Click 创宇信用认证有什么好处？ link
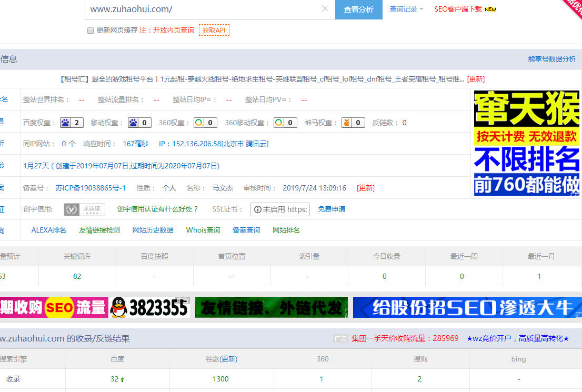Screen dimensions: 582x392 (x=158, y=209)
